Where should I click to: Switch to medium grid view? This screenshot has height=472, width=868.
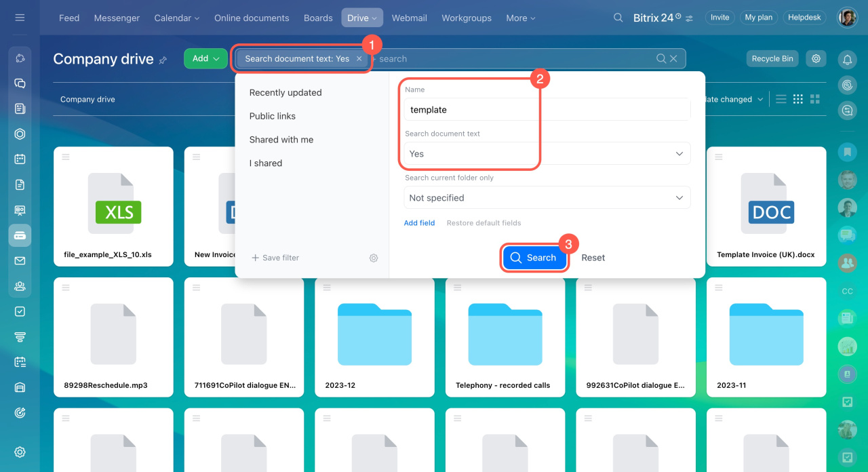tap(798, 99)
